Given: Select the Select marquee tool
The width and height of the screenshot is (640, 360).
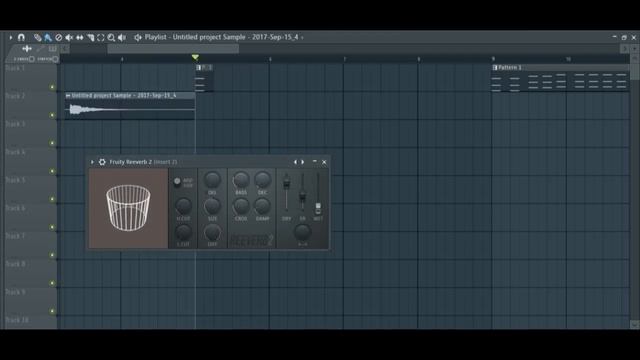Looking at the screenshot, I should click(100, 38).
